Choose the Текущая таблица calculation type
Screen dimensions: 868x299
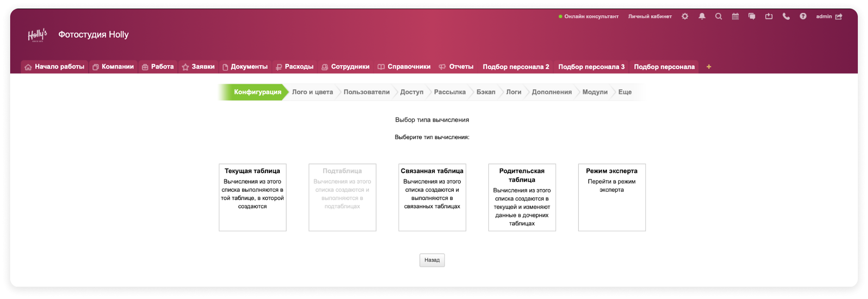[252, 197]
